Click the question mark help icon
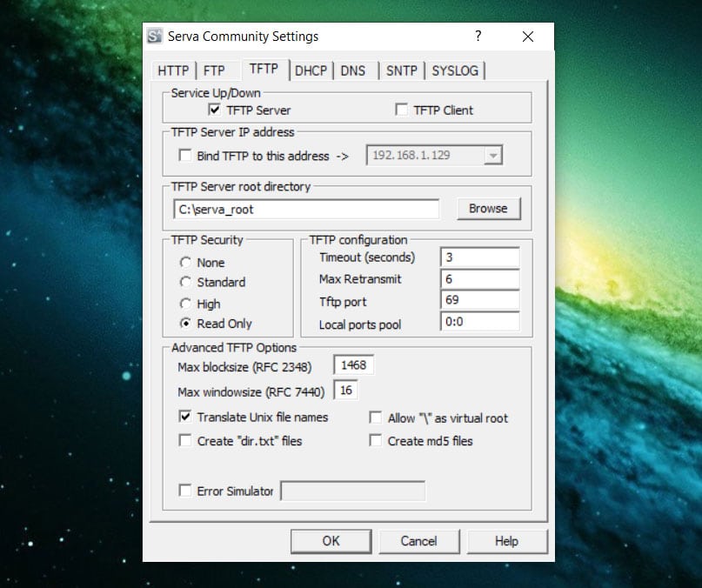 click(x=478, y=36)
